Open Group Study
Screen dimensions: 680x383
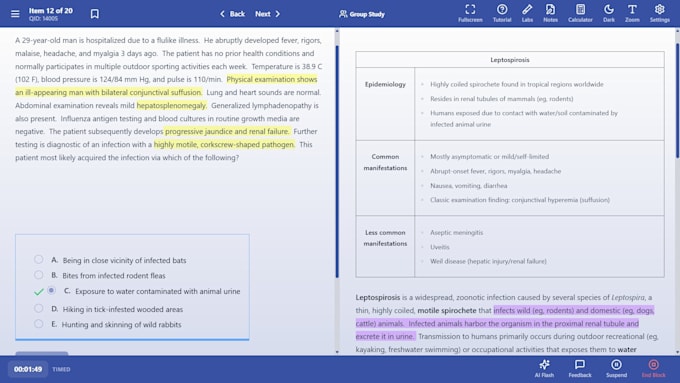pyautogui.click(x=362, y=14)
